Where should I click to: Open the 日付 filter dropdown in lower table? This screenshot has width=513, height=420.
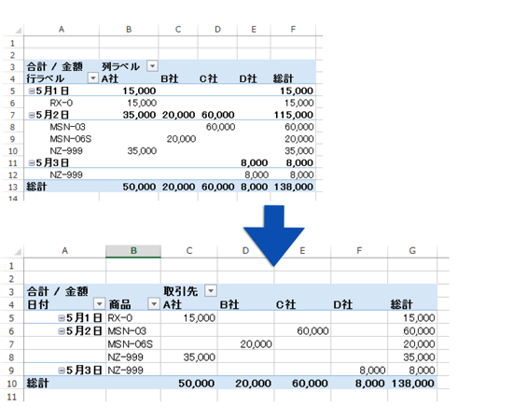click(x=99, y=304)
